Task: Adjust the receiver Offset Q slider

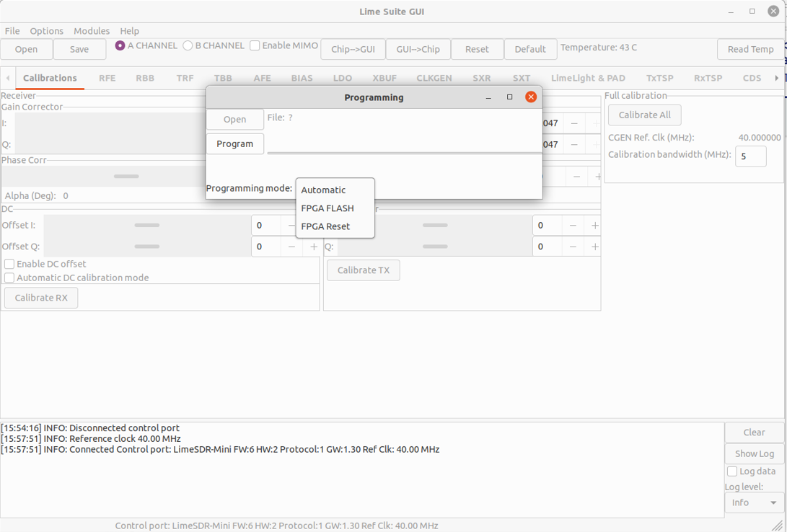Action: pyautogui.click(x=147, y=247)
